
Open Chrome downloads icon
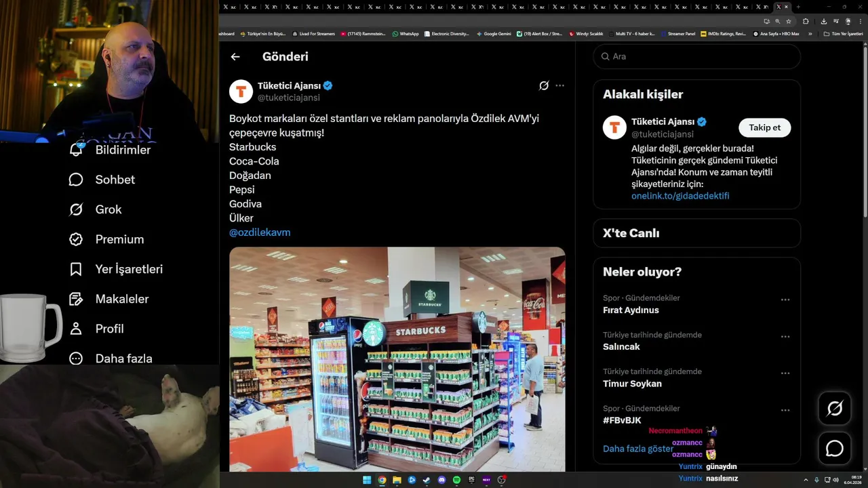tap(824, 21)
